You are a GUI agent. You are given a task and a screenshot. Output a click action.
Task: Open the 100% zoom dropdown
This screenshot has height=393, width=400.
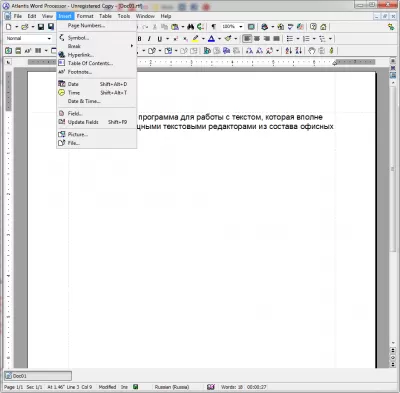(241, 27)
